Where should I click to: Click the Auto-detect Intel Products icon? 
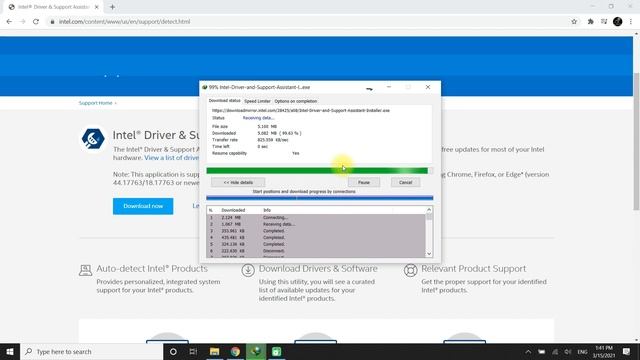point(85,270)
